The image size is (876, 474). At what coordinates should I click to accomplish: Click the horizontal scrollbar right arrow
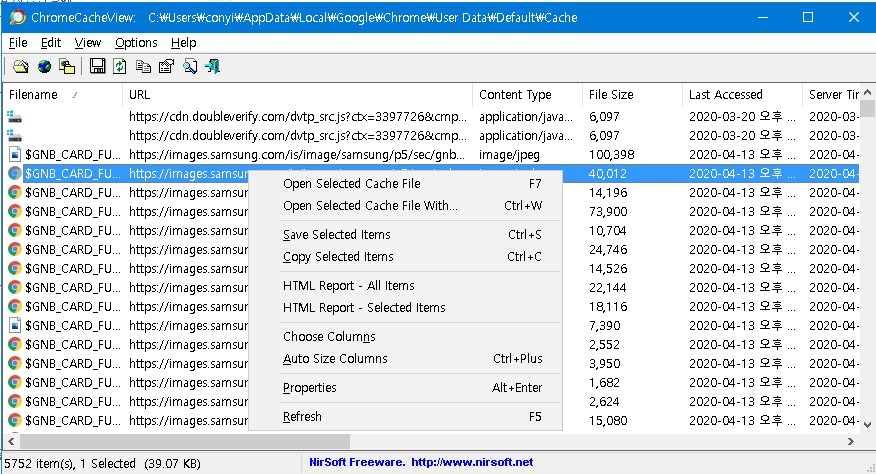851,442
